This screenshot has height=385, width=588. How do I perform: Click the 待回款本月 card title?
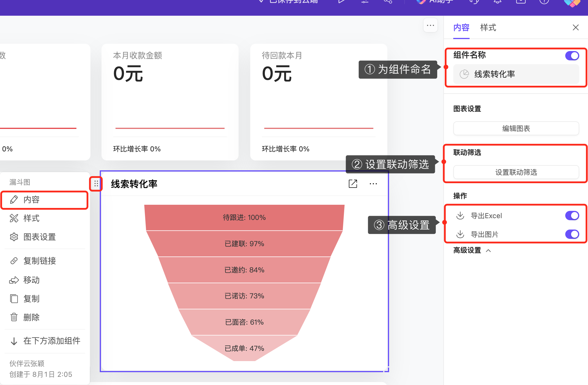282,55
